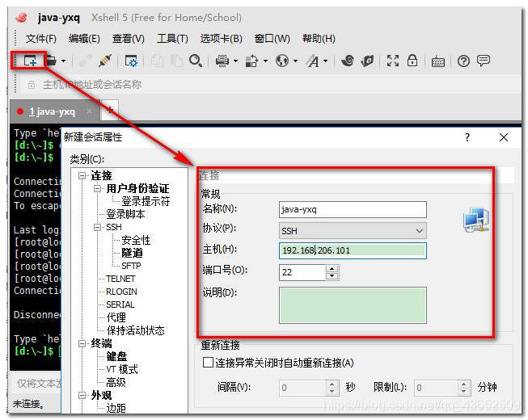Select 隧道 under SSH
528x420 pixels.
coord(132,253)
